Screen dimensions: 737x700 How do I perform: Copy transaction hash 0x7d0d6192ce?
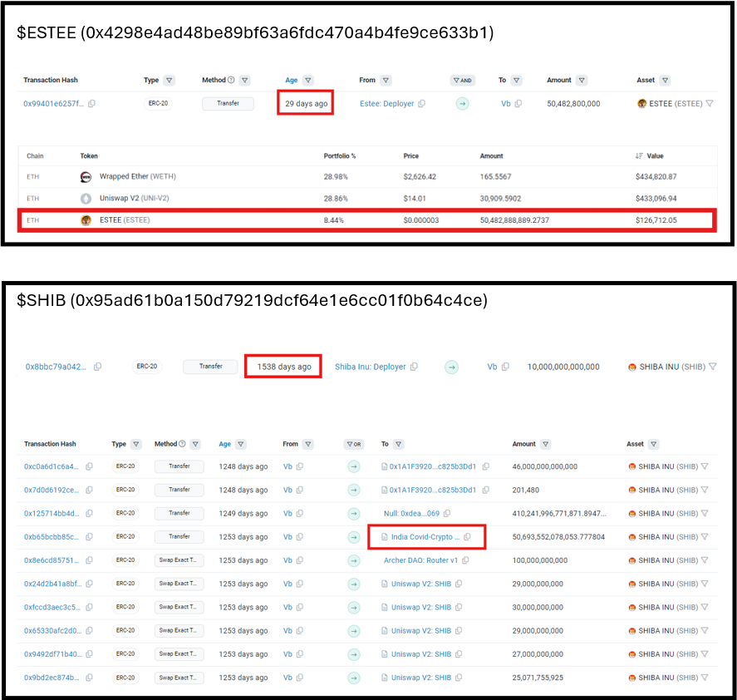pos(89,490)
